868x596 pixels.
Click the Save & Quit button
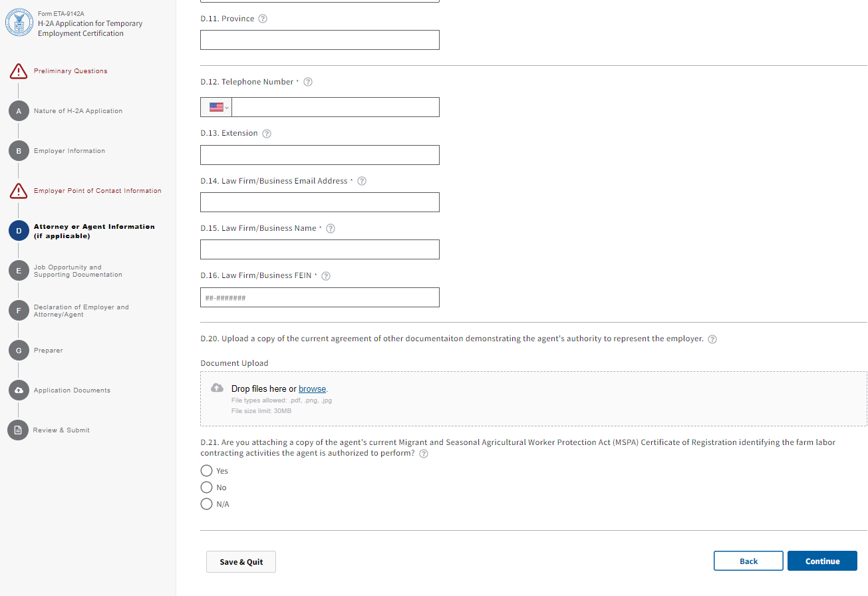click(x=241, y=561)
